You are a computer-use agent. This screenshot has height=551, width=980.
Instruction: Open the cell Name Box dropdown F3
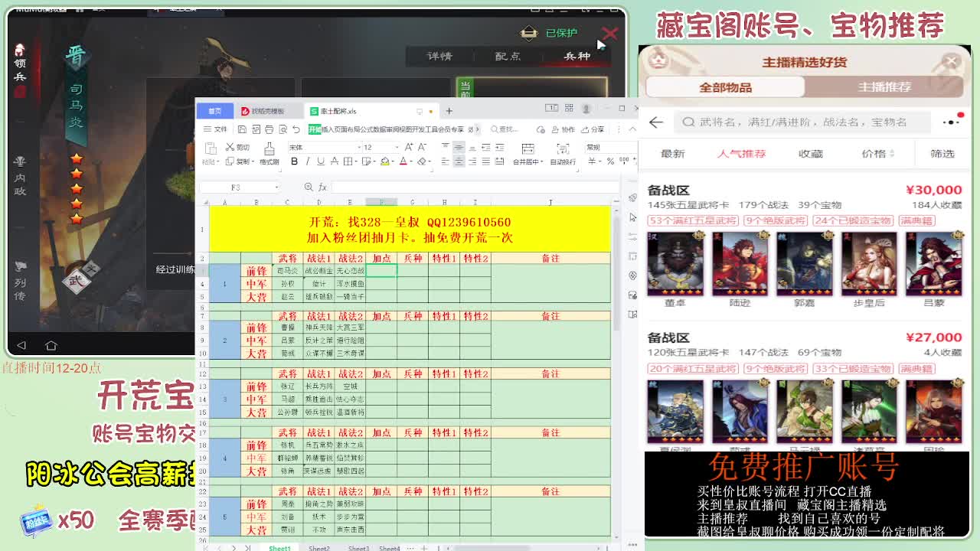coord(276,187)
